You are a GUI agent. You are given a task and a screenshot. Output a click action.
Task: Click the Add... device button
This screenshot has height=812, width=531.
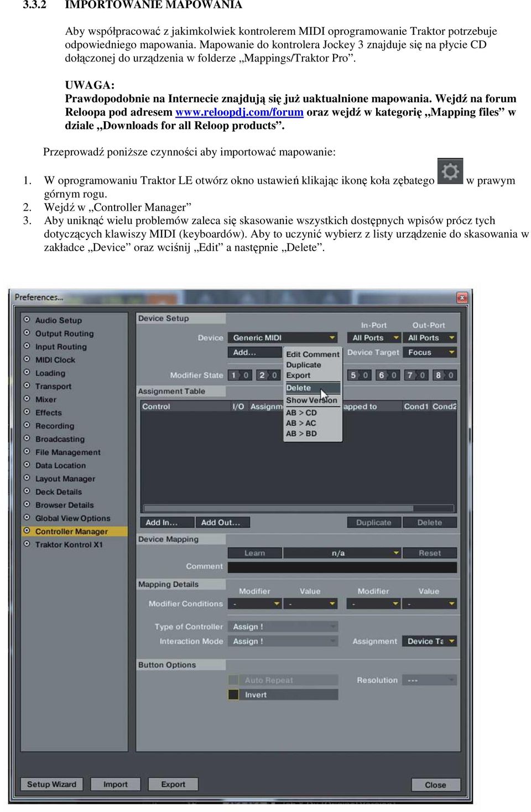pyautogui.click(x=255, y=352)
